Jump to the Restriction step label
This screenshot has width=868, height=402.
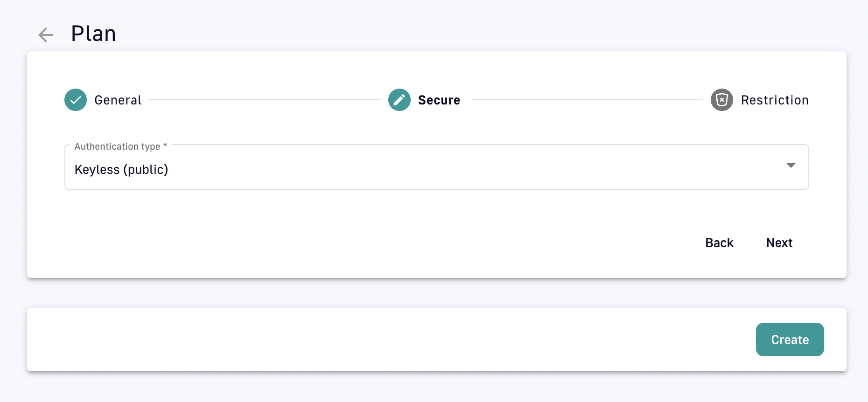(774, 100)
